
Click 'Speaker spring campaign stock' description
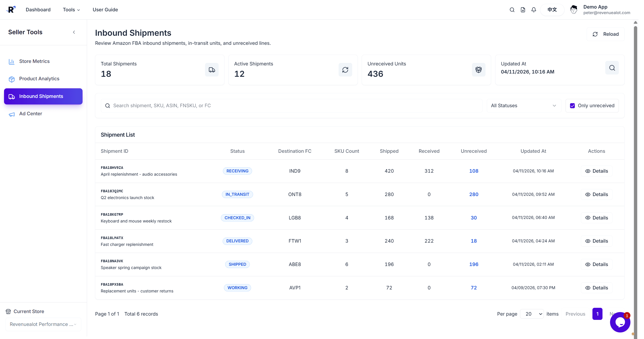pyautogui.click(x=131, y=268)
